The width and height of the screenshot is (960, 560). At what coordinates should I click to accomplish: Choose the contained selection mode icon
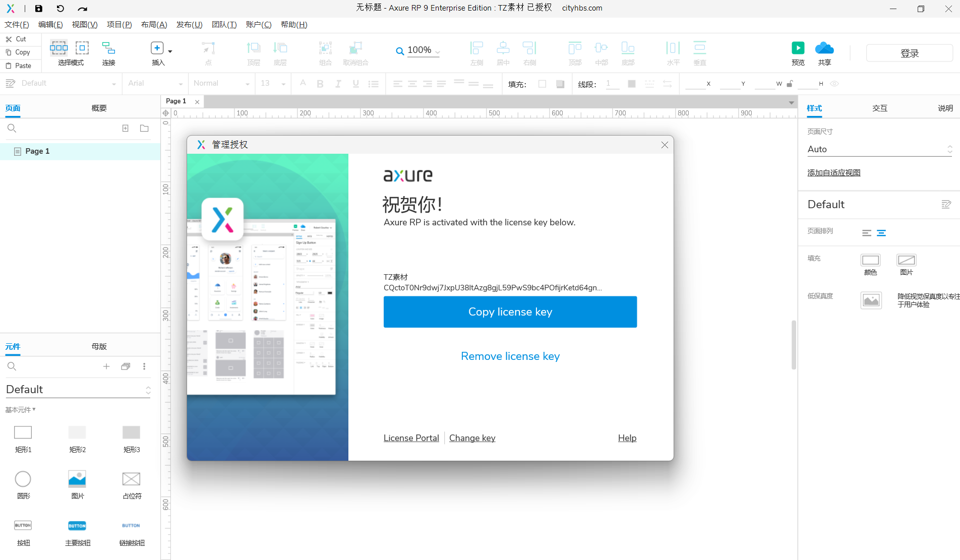coord(82,48)
